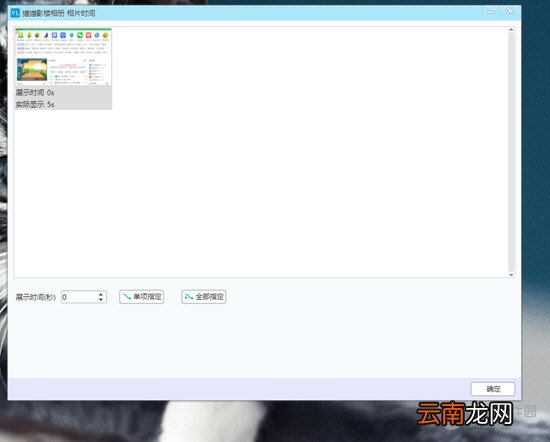Screen dimensions: 550x442
Task: Apply time to all with 全部指定
Action: pos(204,297)
